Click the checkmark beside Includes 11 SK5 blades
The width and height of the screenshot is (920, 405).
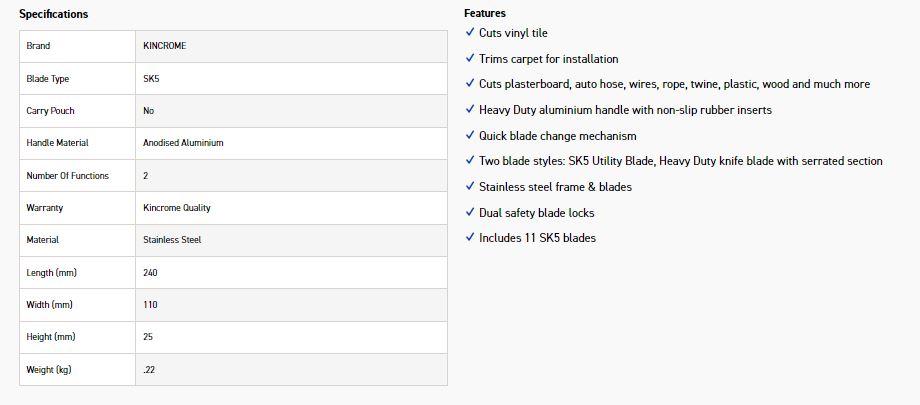pyautogui.click(x=469, y=237)
